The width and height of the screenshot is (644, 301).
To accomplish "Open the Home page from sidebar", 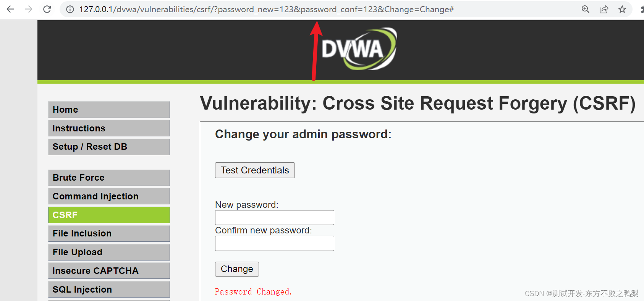I will 109,110.
